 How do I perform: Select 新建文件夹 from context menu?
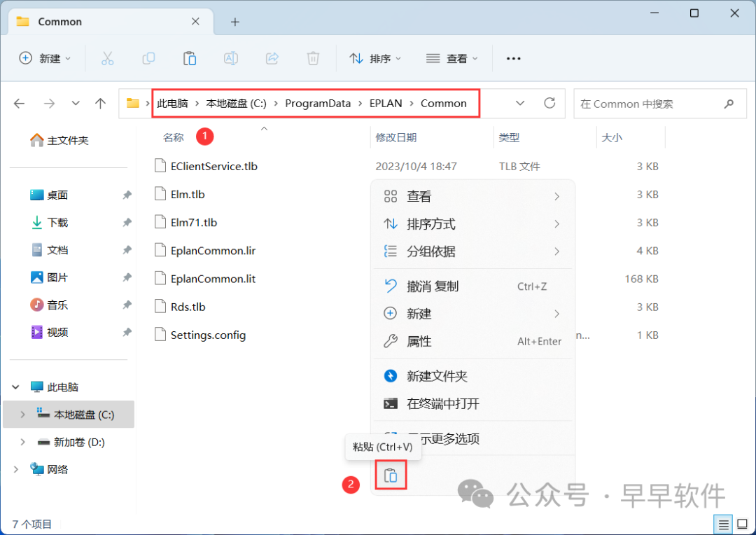click(x=437, y=376)
